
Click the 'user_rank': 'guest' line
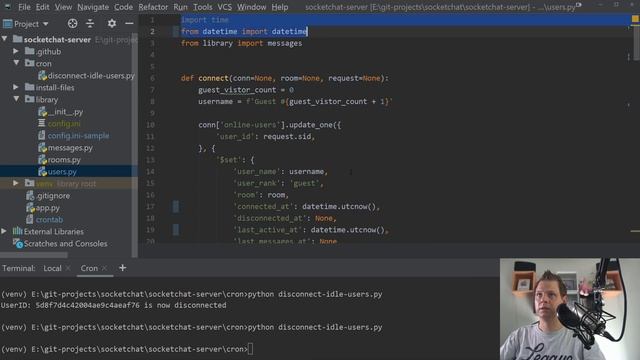pos(278,183)
